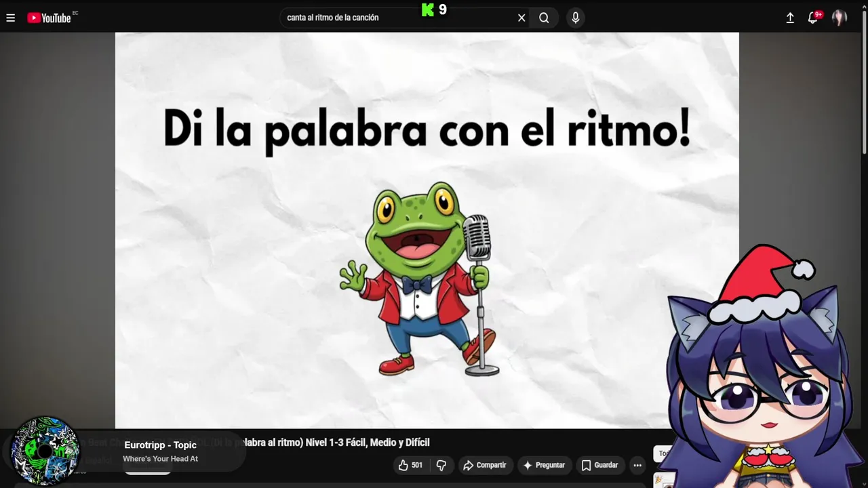
Task: Open notifications bell
Action: tap(812, 18)
